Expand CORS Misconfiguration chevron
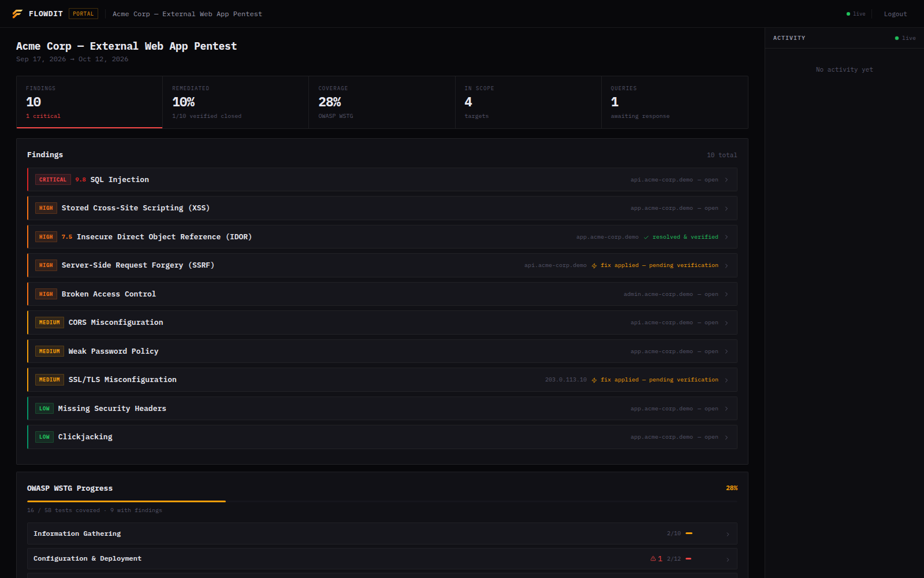Viewport: 924px width, 578px height. pos(726,323)
